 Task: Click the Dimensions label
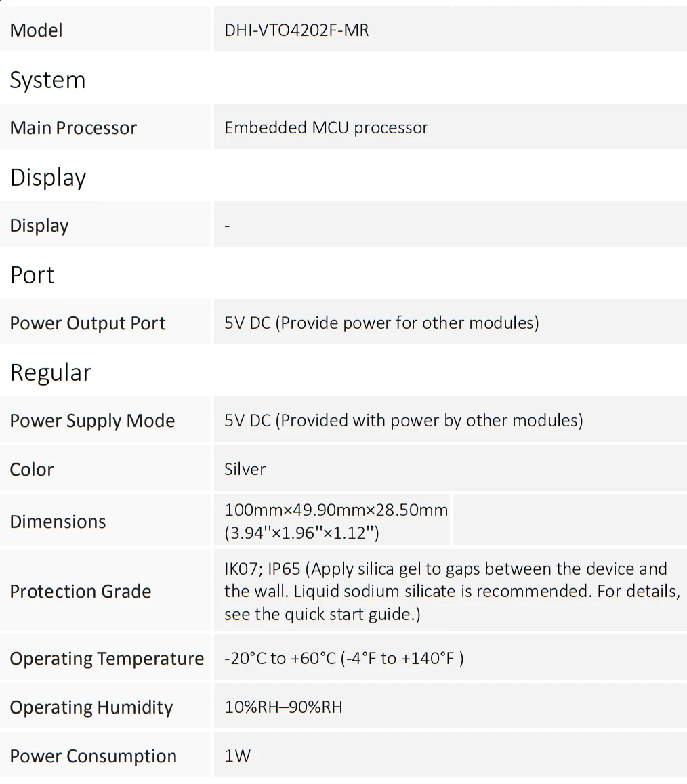tap(58, 522)
